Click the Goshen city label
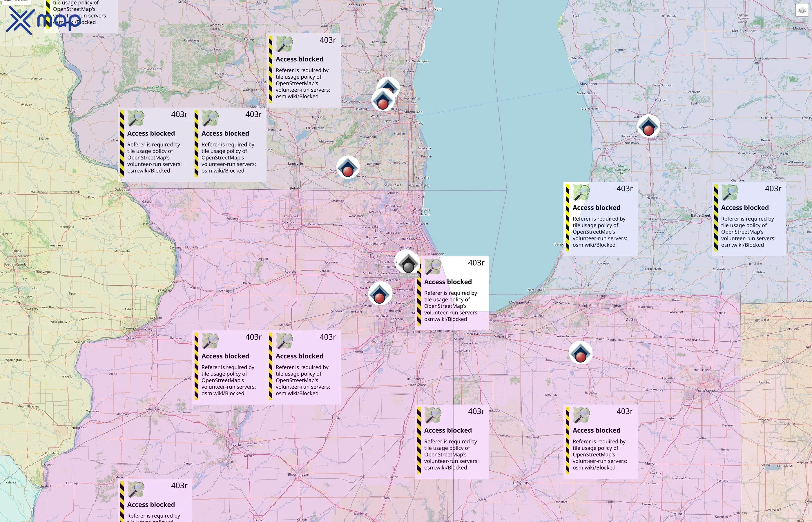 pyautogui.click(x=632, y=320)
